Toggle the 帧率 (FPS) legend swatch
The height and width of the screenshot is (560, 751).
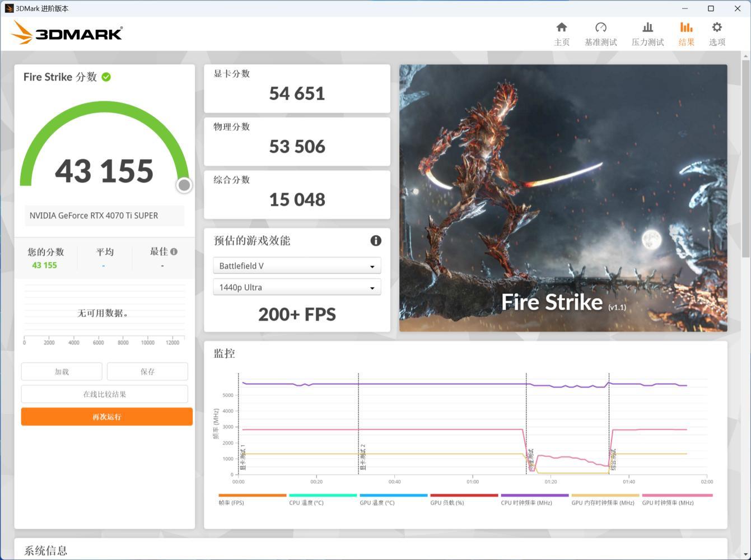(x=253, y=495)
